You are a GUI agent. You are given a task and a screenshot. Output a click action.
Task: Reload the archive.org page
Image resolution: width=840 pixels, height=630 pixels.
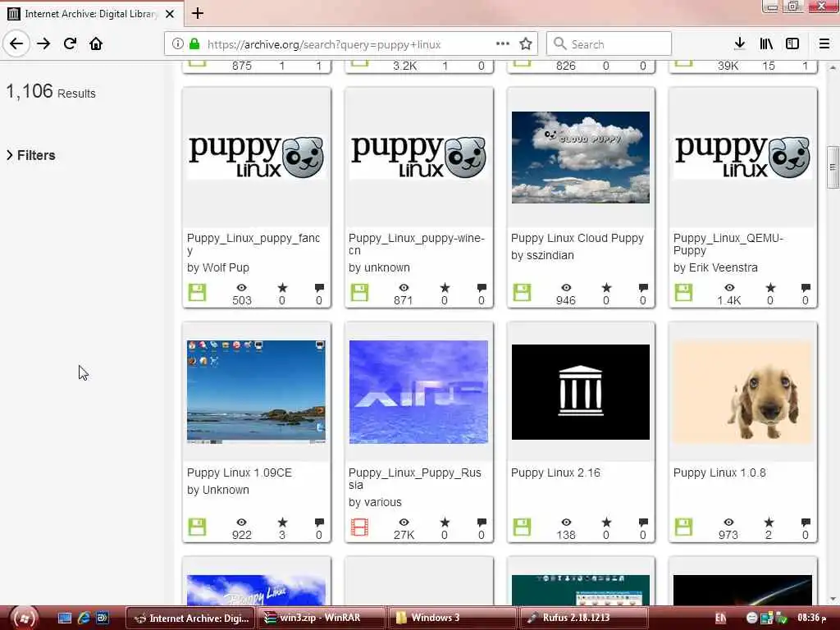coord(70,44)
